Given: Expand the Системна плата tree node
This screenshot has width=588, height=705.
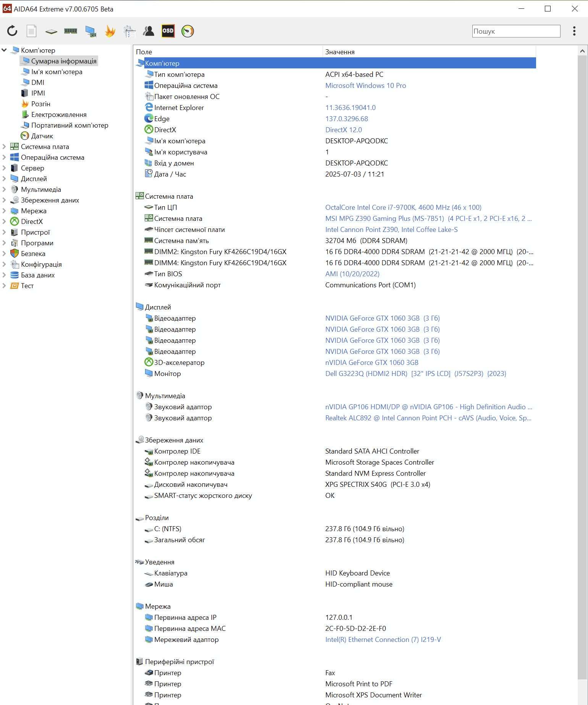Looking at the screenshot, I should pos(4,146).
